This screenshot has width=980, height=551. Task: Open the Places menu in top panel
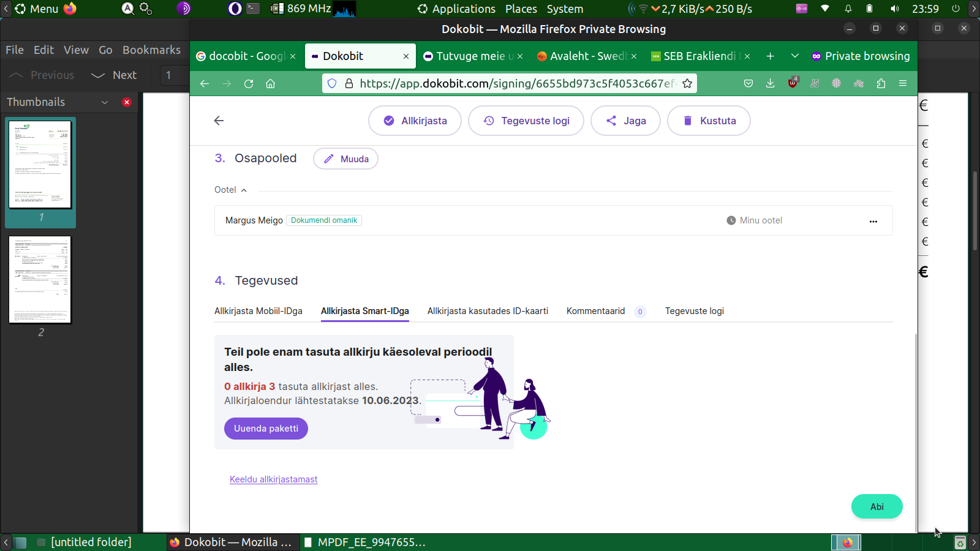pyautogui.click(x=521, y=9)
